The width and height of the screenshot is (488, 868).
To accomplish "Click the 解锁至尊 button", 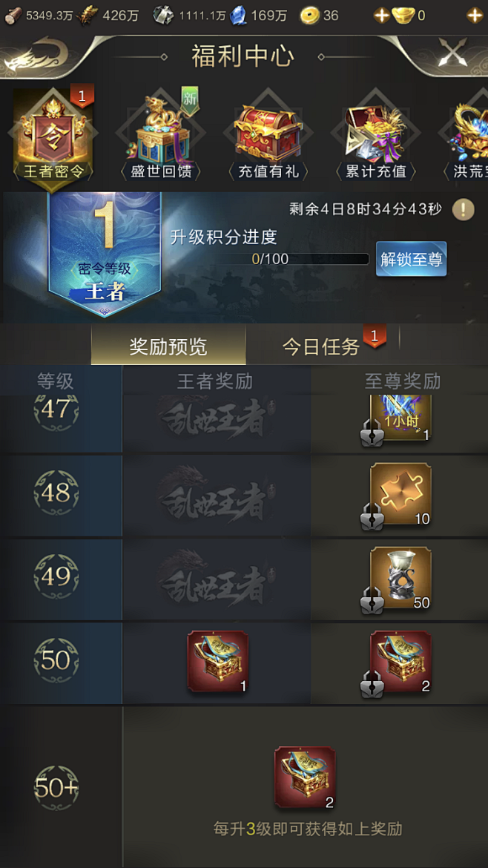I will click(x=411, y=258).
